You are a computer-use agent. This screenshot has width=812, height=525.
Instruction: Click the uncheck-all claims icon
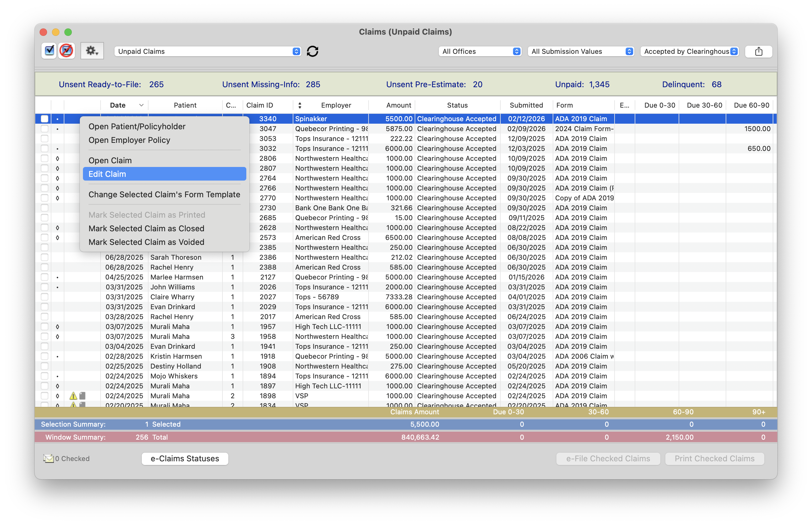[x=66, y=51]
